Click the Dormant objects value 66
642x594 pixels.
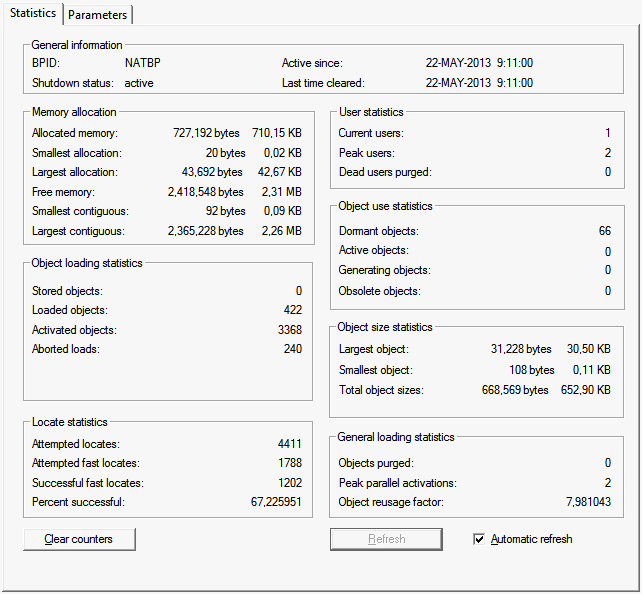(604, 231)
